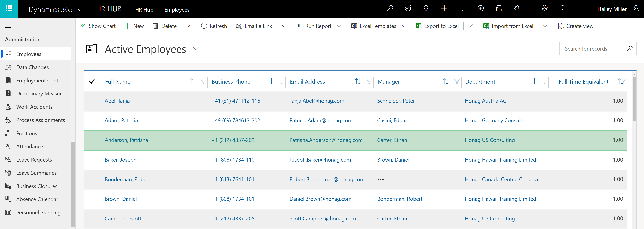Open Advanced Find funnel icon in header
The width and height of the screenshot is (644, 229).
462,9
